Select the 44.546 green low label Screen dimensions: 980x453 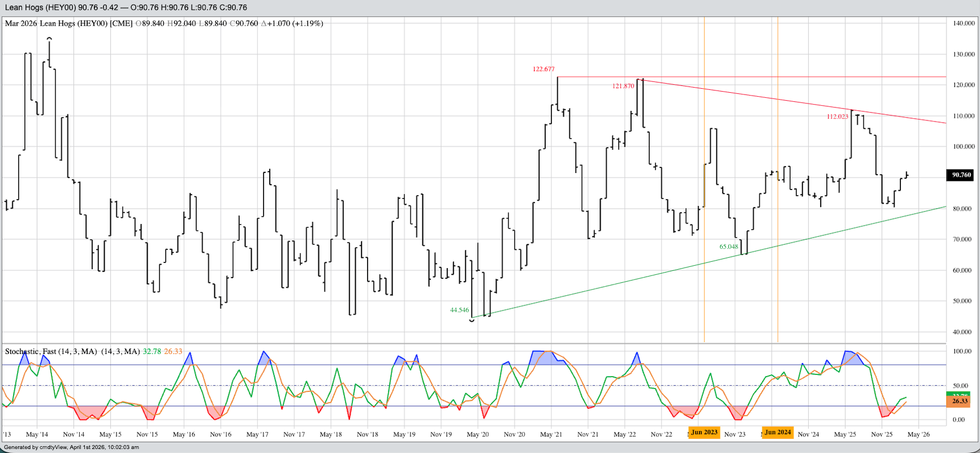pos(459,310)
